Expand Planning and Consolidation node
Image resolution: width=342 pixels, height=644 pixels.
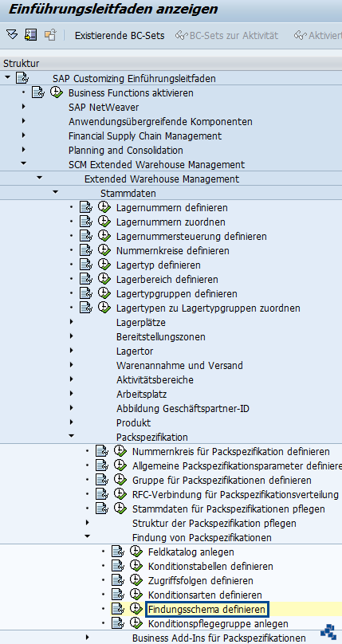[23, 150]
